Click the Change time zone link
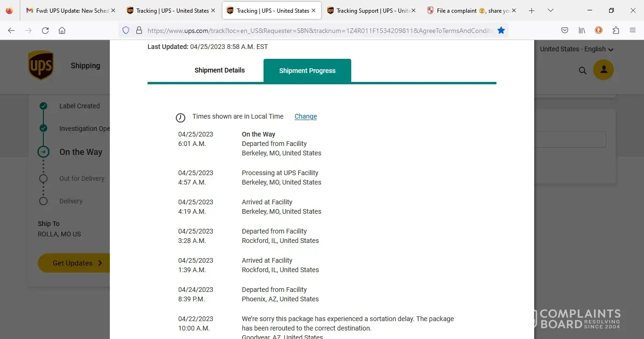Image resolution: width=644 pixels, height=339 pixels. 305,116
